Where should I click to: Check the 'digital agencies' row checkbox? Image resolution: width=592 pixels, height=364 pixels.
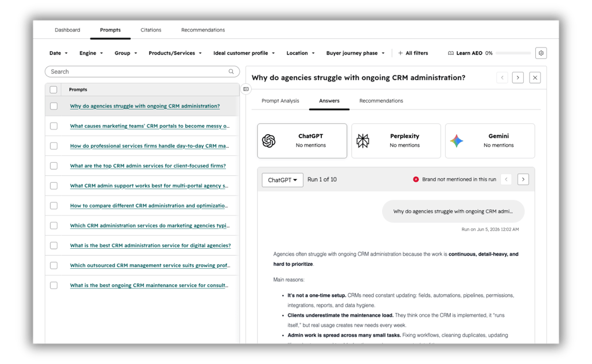tap(53, 245)
